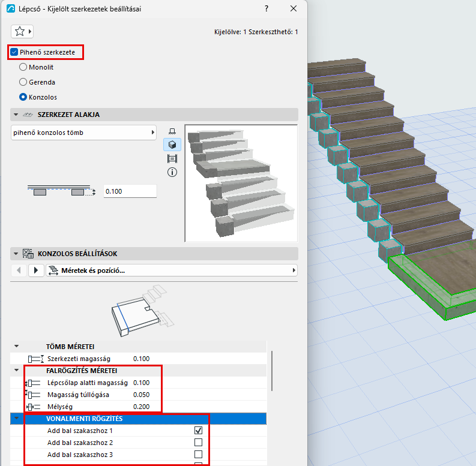
Task: Go to the next settings page arrow
Action: pos(36,270)
